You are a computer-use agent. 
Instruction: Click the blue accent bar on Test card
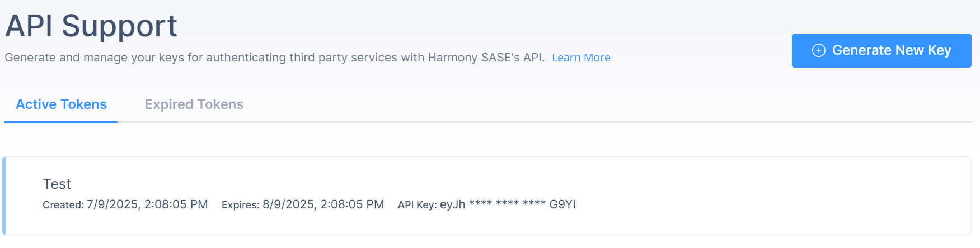[x=4, y=195]
